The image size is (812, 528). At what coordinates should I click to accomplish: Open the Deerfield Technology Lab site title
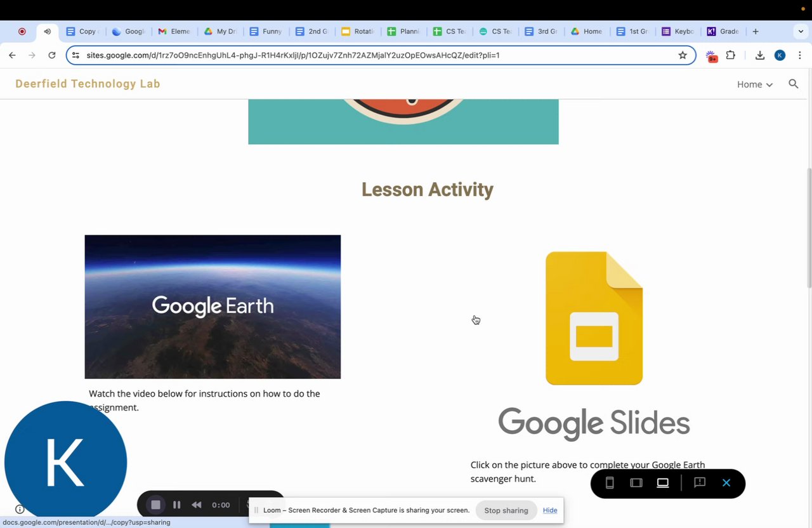pos(88,84)
